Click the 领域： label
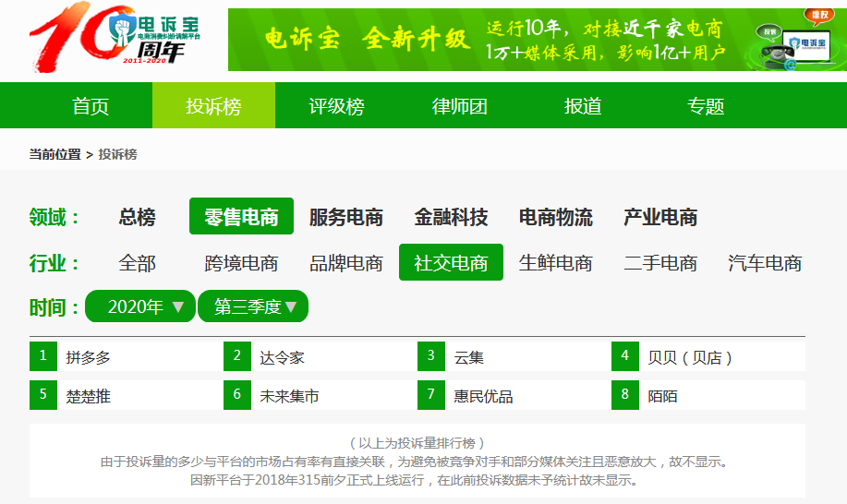Image resolution: width=847 pixels, height=504 pixels. (x=54, y=217)
